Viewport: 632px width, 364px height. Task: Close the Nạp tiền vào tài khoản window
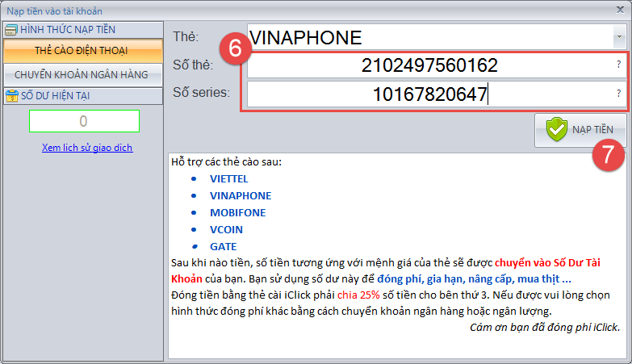621,10
